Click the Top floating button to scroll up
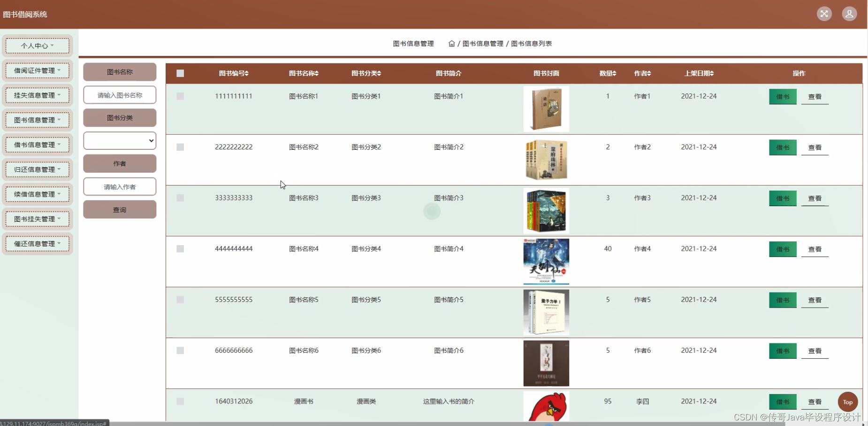Image resolution: width=868 pixels, height=426 pixels. (847, 402)
